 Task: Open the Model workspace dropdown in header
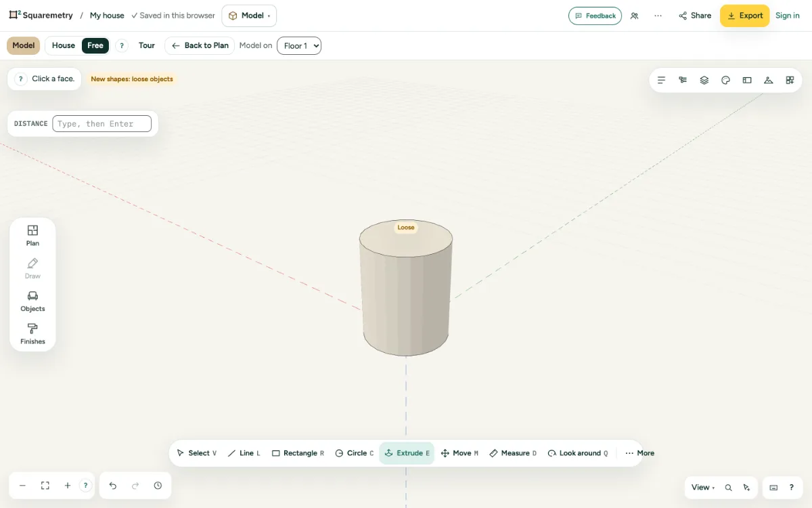(249, 16)
